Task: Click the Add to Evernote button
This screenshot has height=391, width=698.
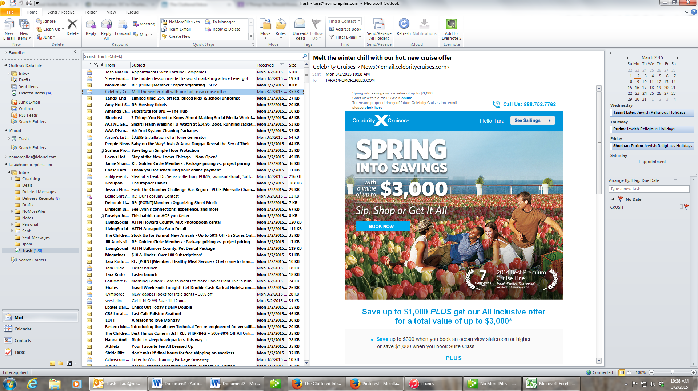Action: coord(451,29)
